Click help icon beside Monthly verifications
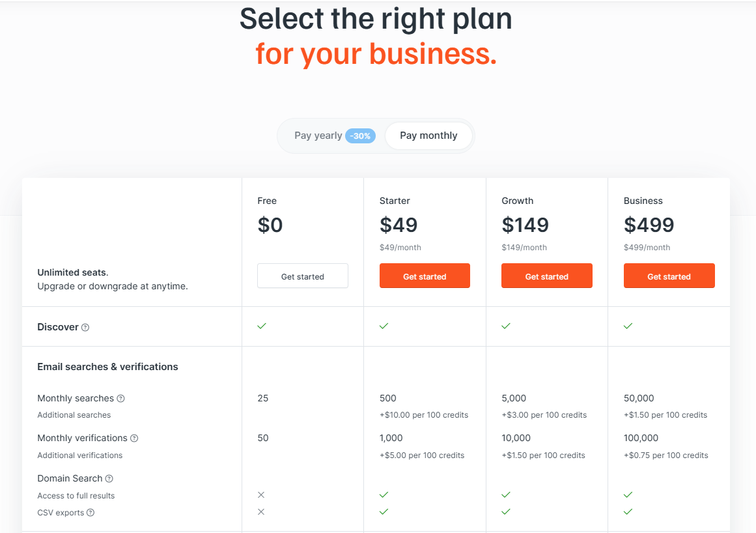 click(x=134, y=439)
